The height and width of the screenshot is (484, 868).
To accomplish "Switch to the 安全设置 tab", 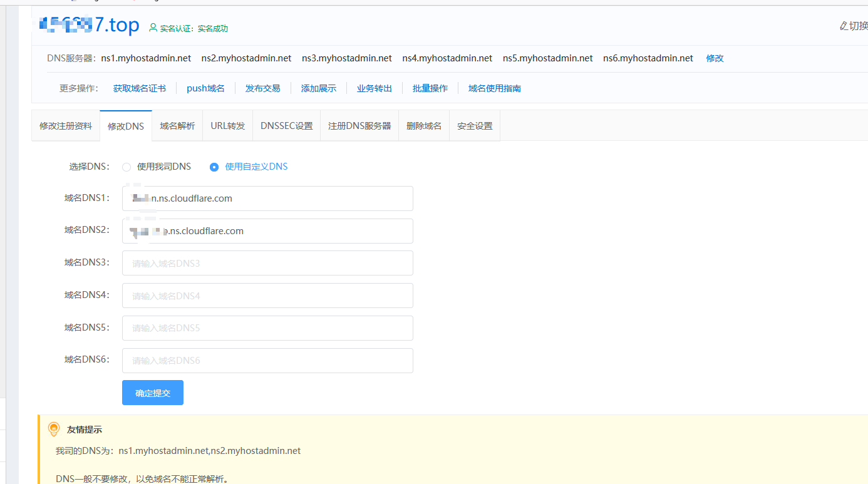I will coord(474,126).
